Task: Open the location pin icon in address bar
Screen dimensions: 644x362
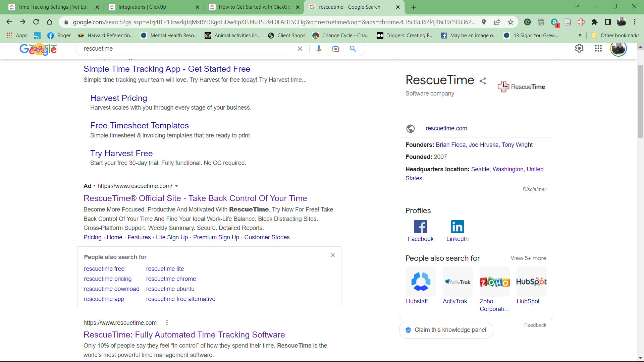Action: point(484,22)
